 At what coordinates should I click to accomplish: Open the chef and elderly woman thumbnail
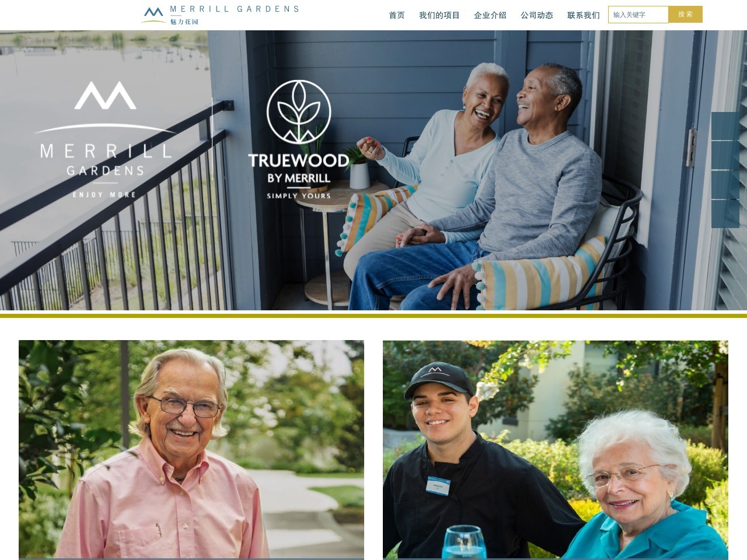[556, 450]
